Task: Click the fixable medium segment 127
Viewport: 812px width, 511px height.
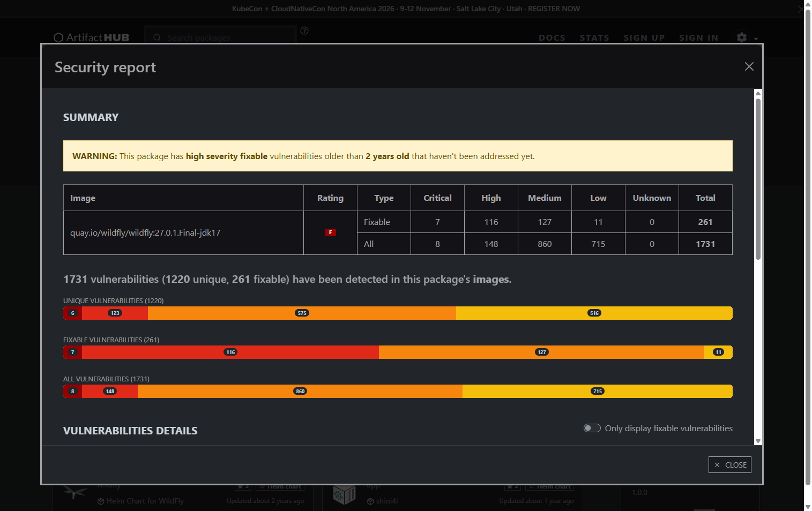Action: [542, 352]
